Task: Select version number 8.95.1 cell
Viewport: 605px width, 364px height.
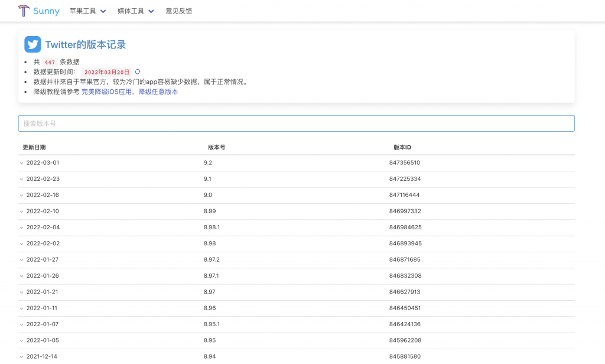Action: 212,324
